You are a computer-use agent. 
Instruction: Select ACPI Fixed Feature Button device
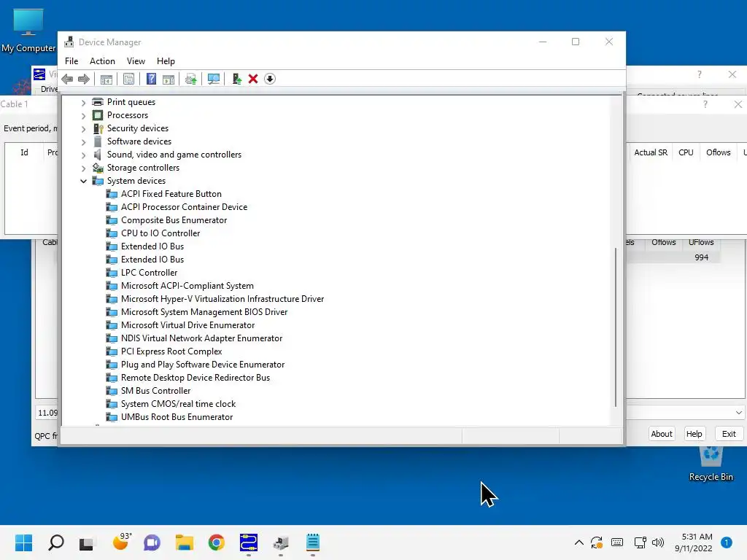click(171, 194)
